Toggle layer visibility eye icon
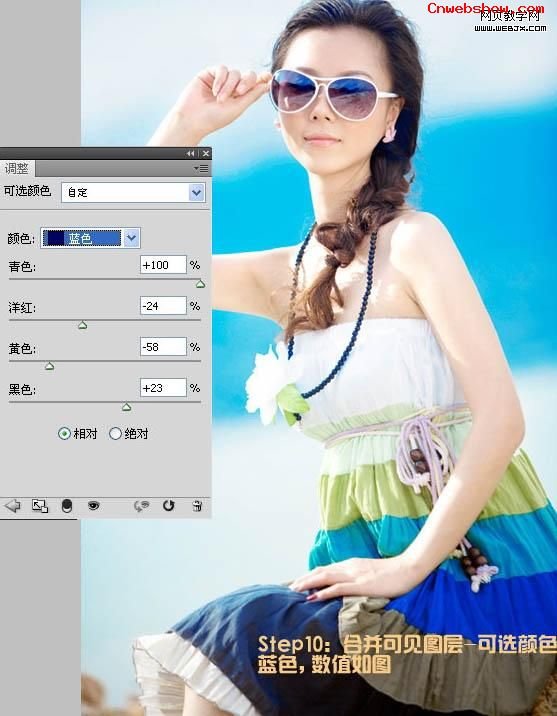The image size is (557, 716). 94,505
